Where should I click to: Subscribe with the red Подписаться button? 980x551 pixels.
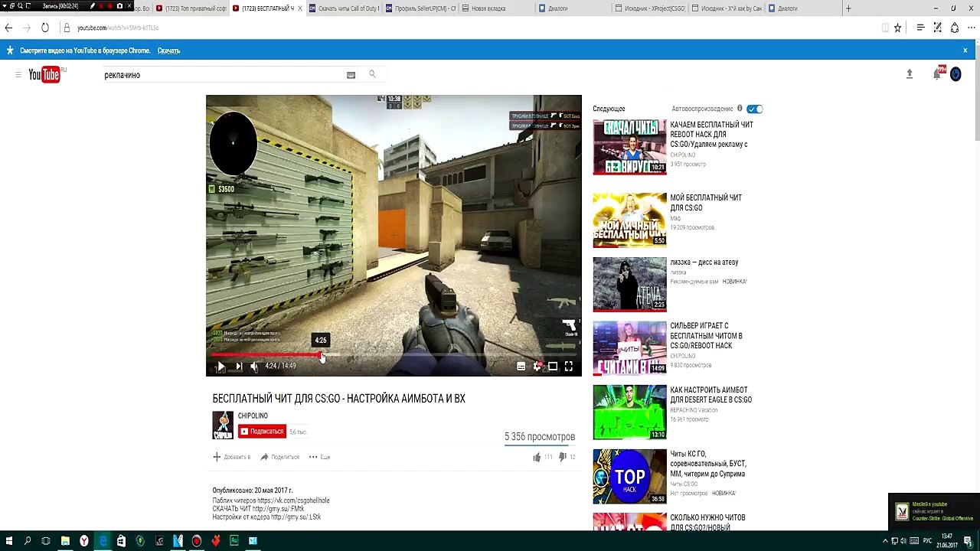(263, 432)
